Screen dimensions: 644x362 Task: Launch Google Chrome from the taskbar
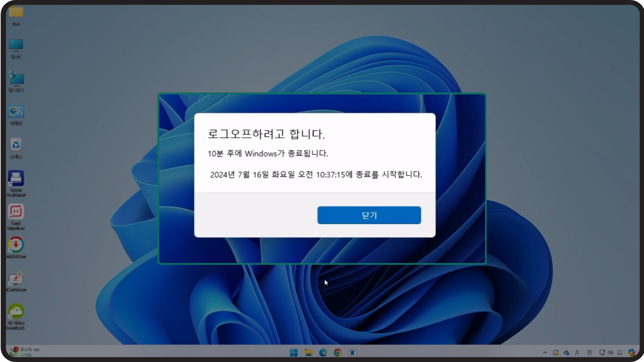(x=338, y=353)
